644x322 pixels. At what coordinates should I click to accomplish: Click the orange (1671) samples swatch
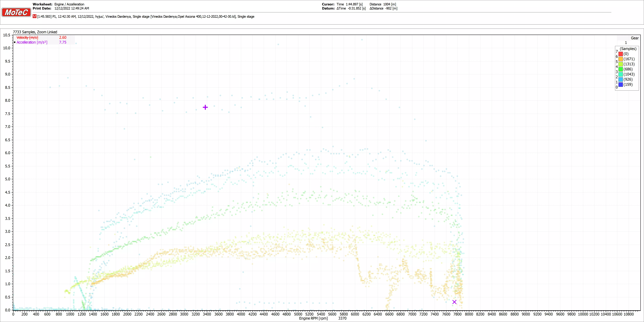pos(621,59)
